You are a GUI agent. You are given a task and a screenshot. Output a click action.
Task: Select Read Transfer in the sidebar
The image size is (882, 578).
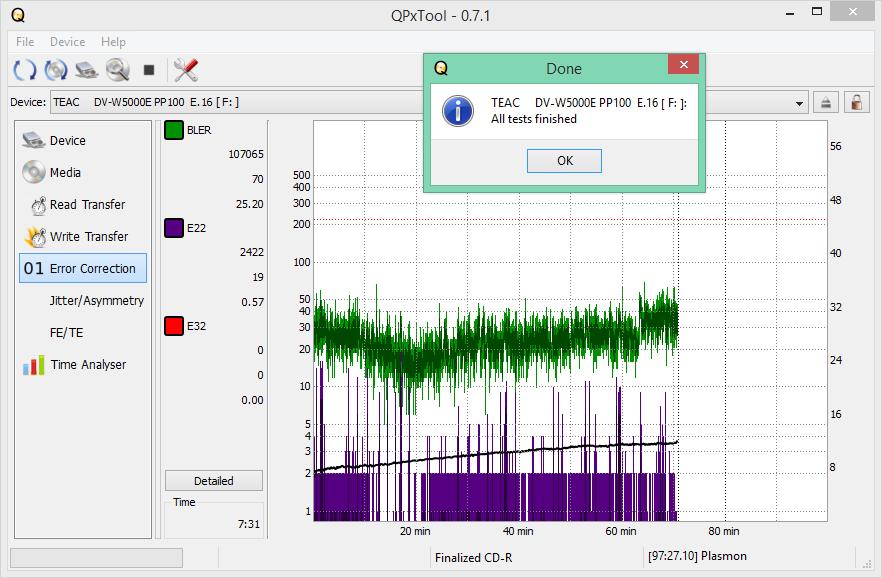click(83, 205)
